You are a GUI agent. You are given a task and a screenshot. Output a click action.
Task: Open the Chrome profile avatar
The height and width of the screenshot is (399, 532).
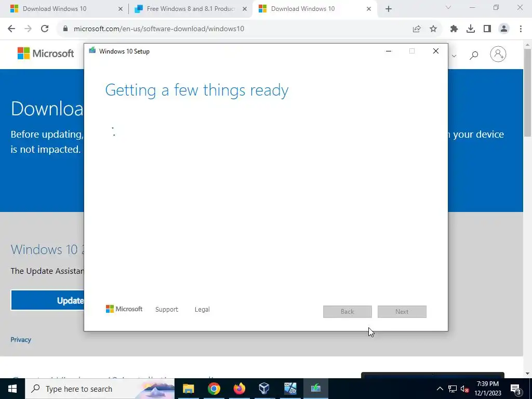pos(504,29)
